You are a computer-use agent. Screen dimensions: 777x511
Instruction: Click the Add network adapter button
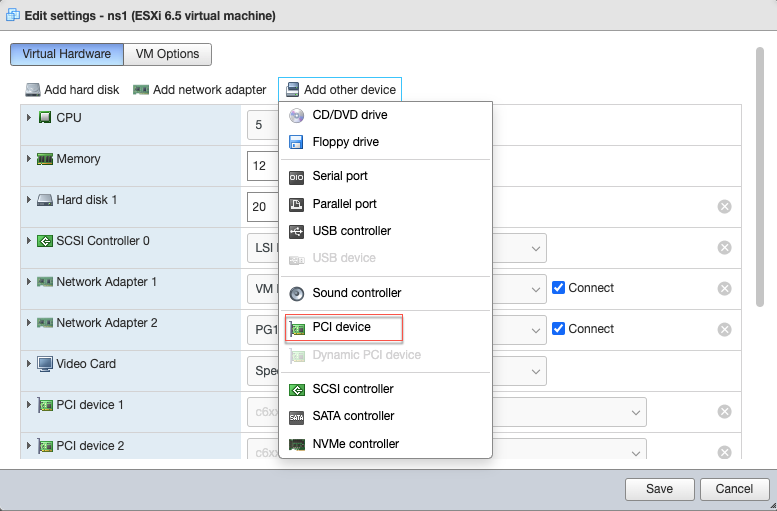click(200, 90)
